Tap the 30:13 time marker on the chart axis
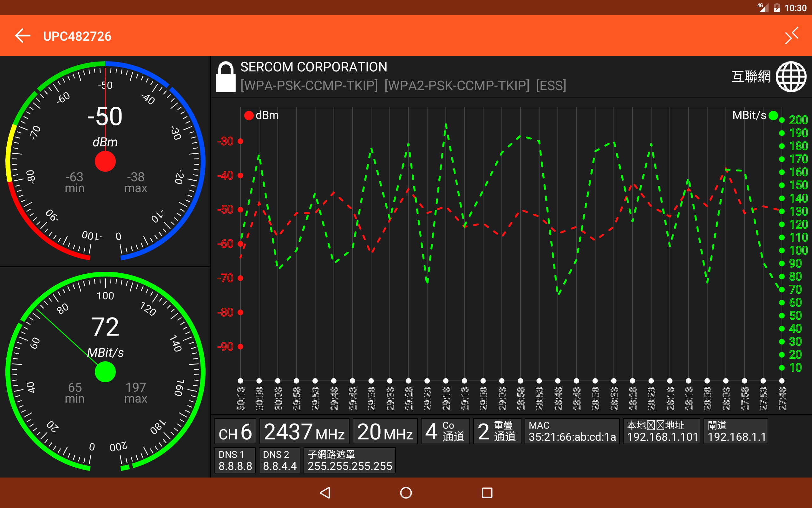The height and width of the screenshot is (508, 812). 240,399
